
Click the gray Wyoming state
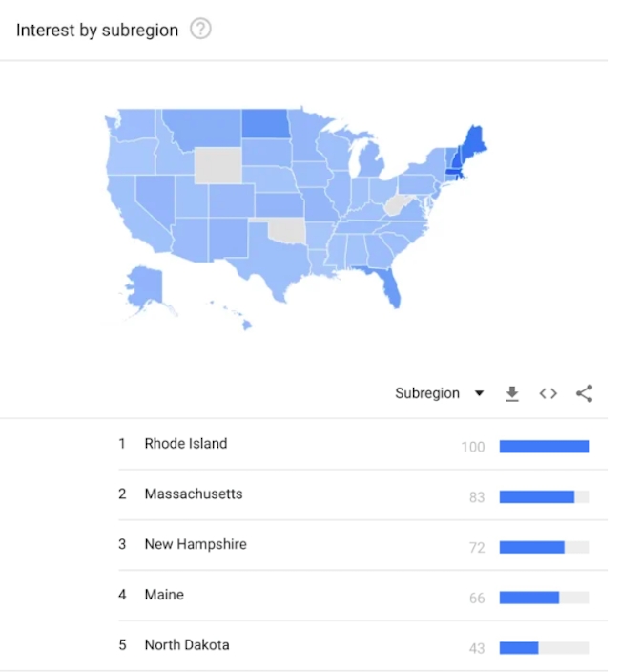(x=218, y=165)
